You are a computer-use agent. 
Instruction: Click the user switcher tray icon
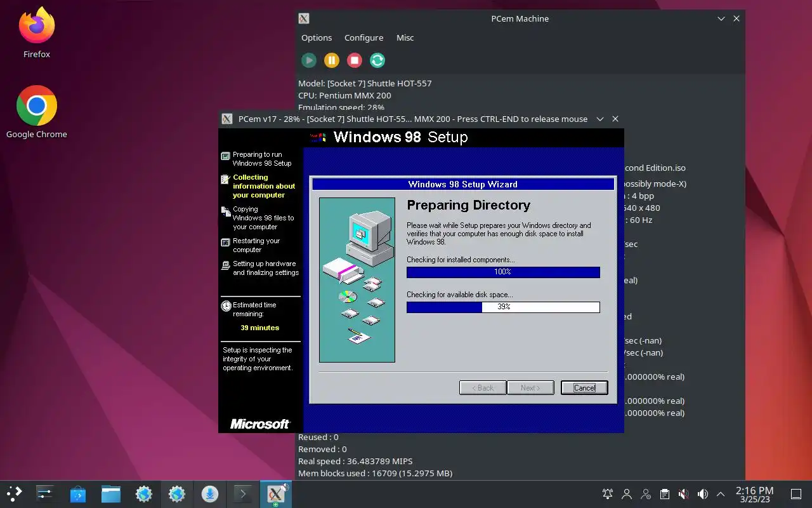click(627, 494)
